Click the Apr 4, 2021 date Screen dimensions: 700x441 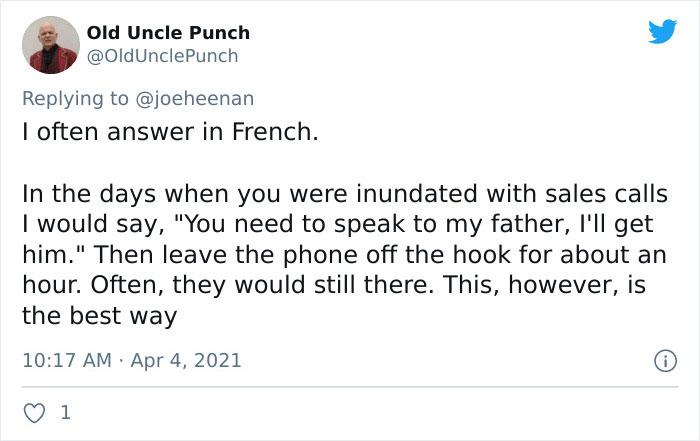pos(184,360)
